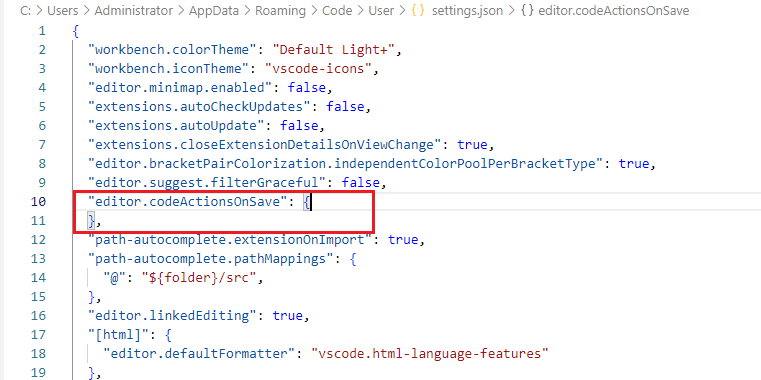Click the "@" key on line 14
The width and height of the screenshot is (761, 380).
point(114,278)
